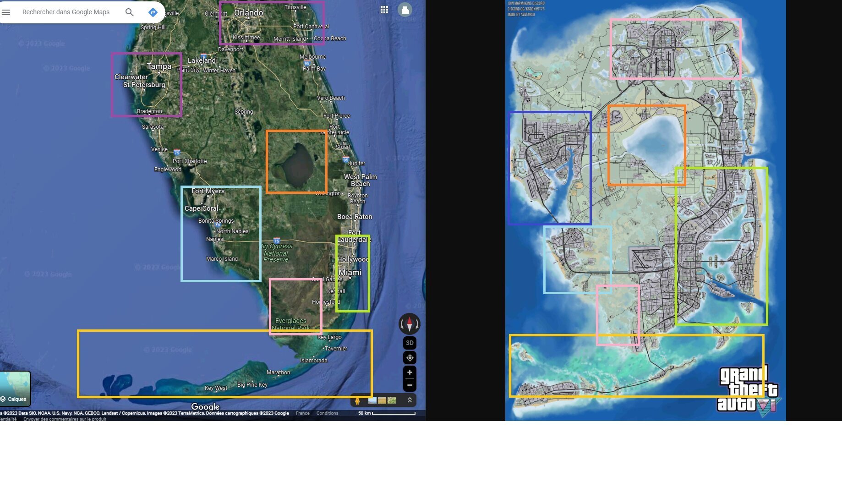
Task: Click the Lakeland map label
Action: [x=202, y=60]
